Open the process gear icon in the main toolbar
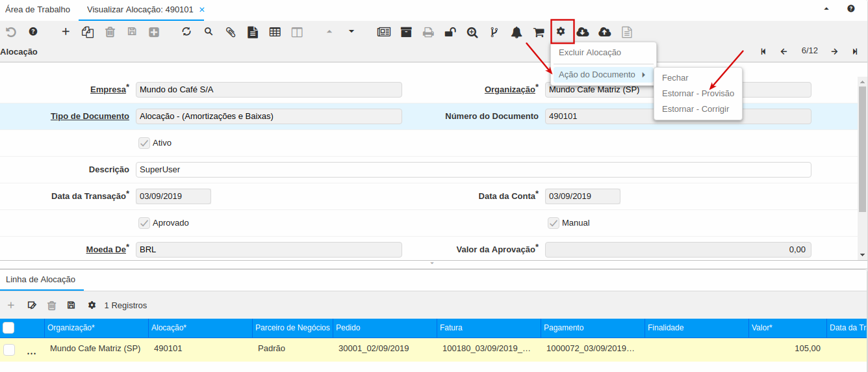This screenshot has height=372, width=868. click(x=561, y=32)
